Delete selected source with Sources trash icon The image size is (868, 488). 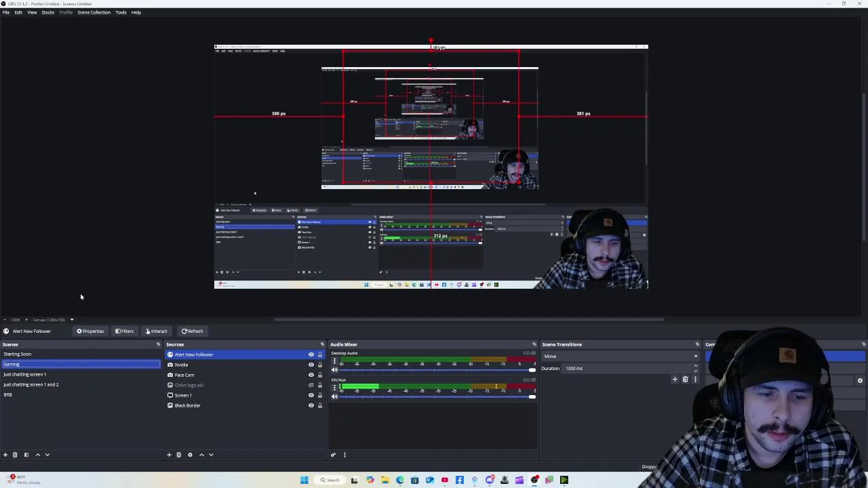pos(179,455)
